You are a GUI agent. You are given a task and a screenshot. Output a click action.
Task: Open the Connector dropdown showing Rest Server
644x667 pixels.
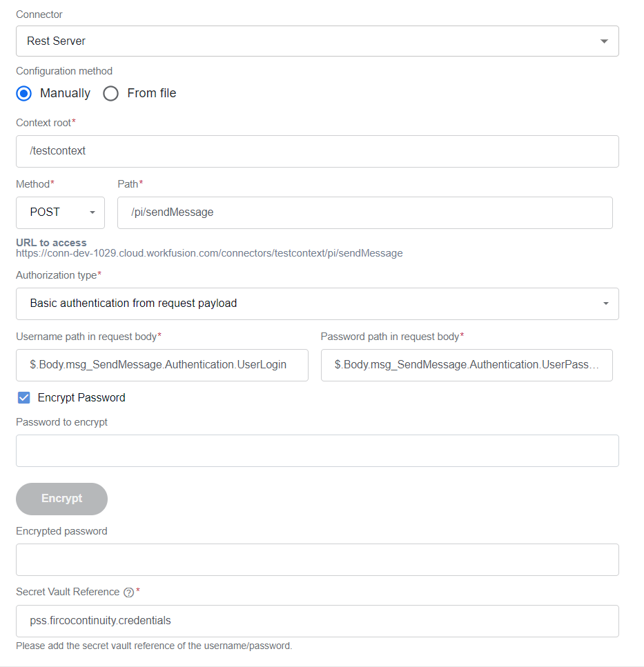tap(317, 41)
